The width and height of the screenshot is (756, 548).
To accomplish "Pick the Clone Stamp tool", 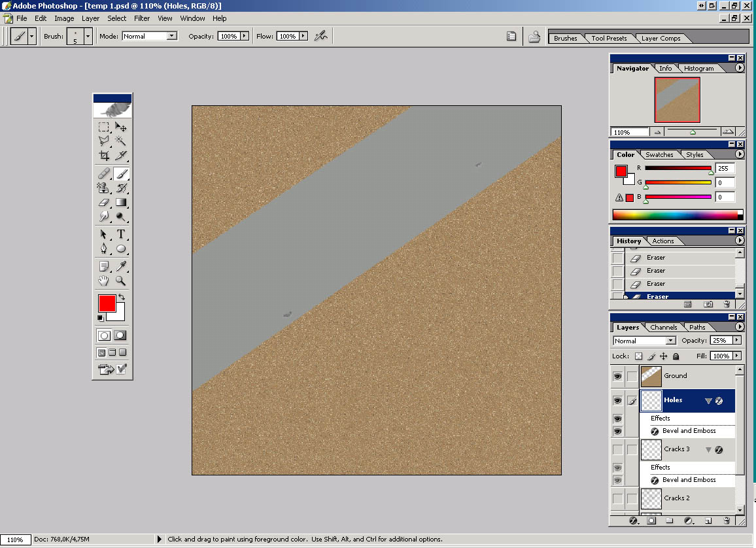I will click(103, 188).
